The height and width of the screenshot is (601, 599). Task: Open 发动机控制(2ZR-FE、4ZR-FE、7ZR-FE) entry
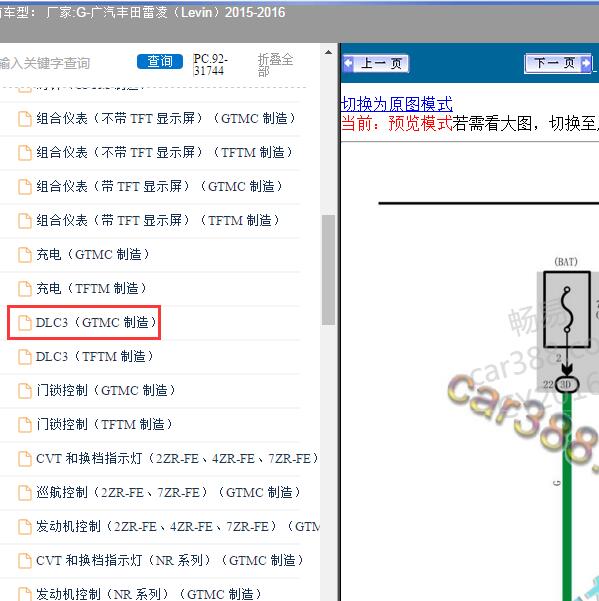[178, 526]
